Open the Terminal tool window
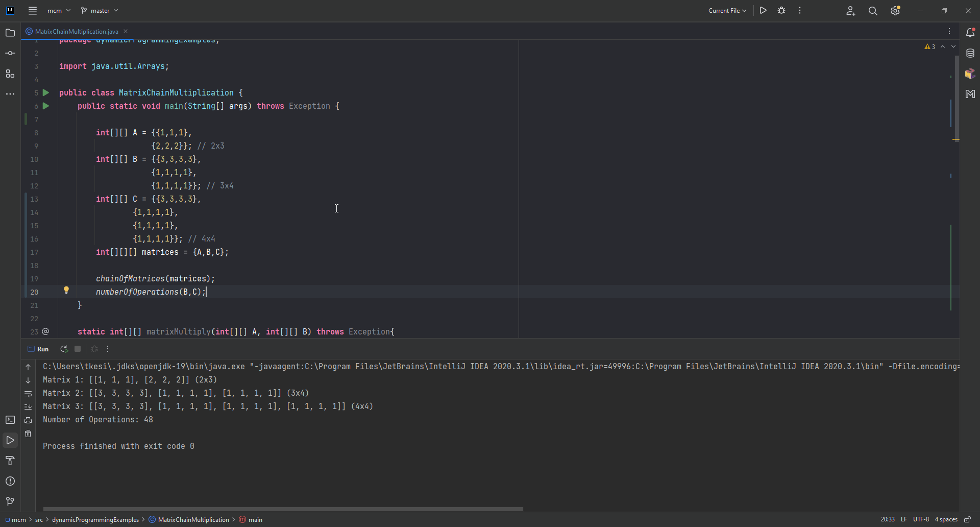The width and height of the screenshot is (980, 527). 10,420
